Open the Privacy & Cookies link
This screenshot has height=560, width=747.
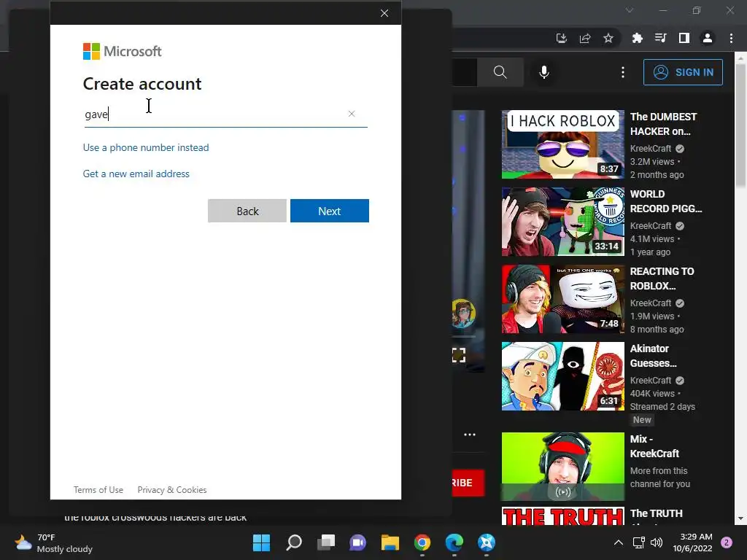172,489
